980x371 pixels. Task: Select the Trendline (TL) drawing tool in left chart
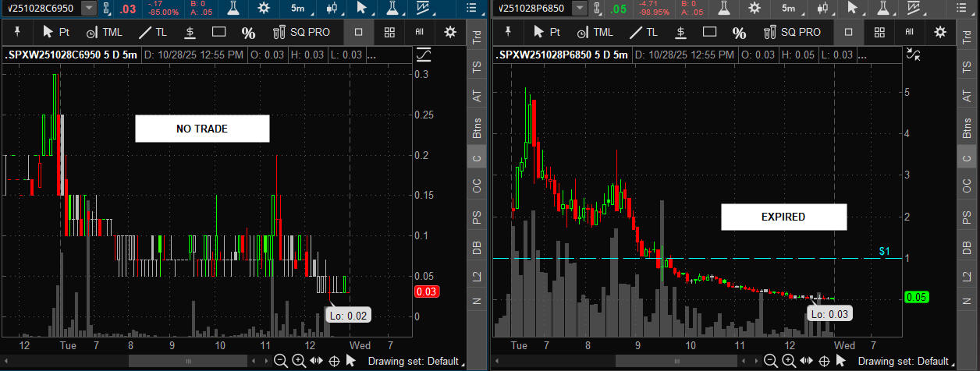[152, 32]
